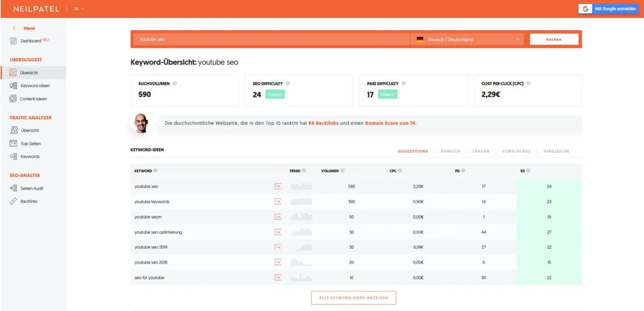Image resolution: width=644 pixels, height=311 pixels.
Task: Click the trend chart for youtube seo row
Action: point(301,186)
